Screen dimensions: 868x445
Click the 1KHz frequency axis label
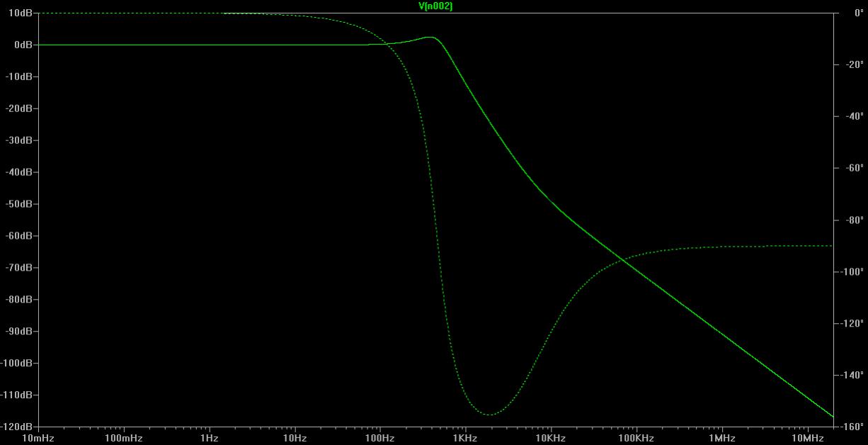point(465,439)
